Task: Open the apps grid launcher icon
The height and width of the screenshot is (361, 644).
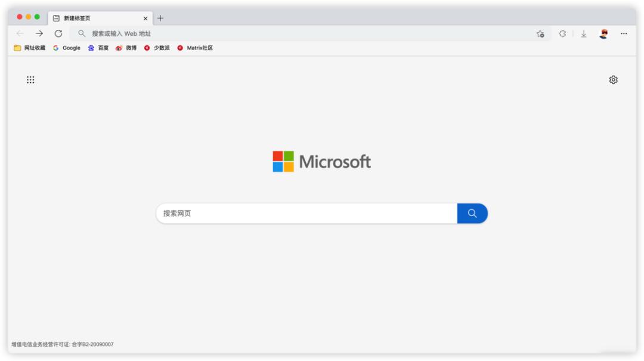Action: click(30, 80)
